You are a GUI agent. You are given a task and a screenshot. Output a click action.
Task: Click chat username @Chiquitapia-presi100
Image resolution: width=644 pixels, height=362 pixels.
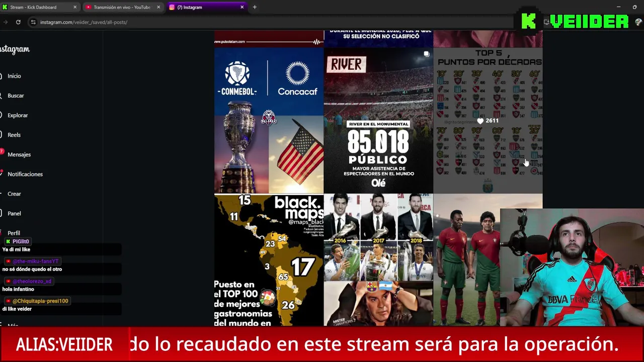[x=40, y=301]
